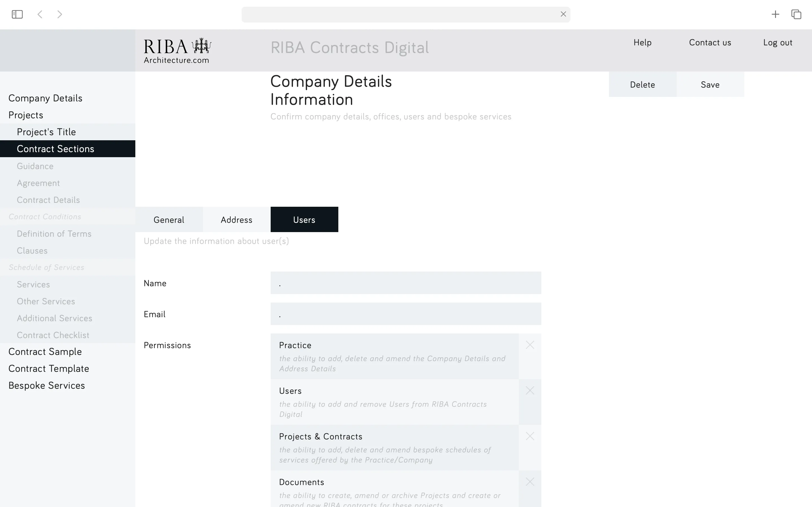Screen dimensions: 812x507
Task: Open the Contract Checklist section
Action: (53, 335)
